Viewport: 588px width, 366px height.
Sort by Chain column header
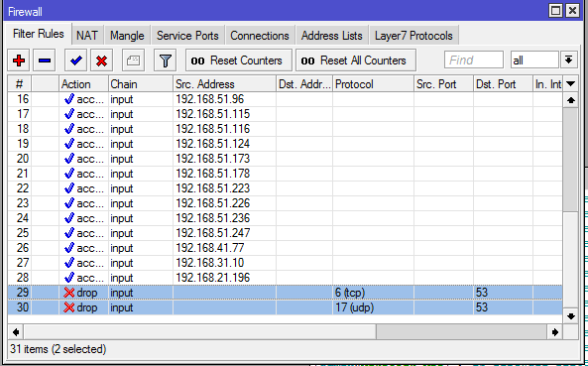(x=141, y=84)
